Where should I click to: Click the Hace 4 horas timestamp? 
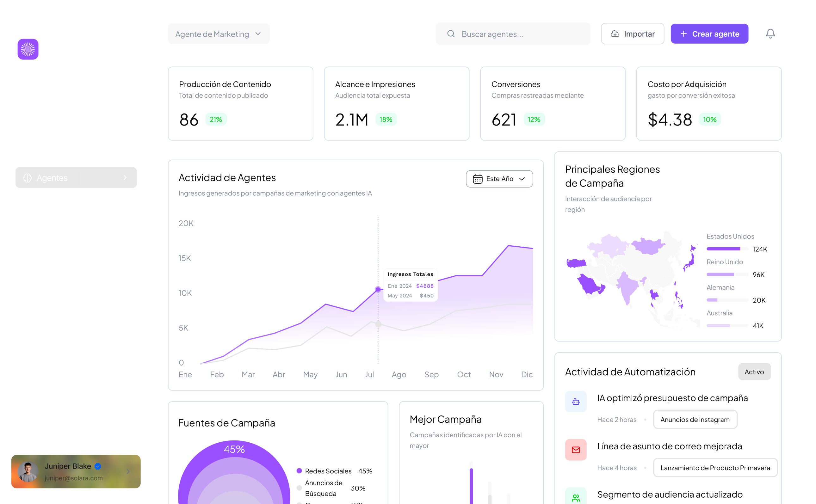[x=617, y=468]
